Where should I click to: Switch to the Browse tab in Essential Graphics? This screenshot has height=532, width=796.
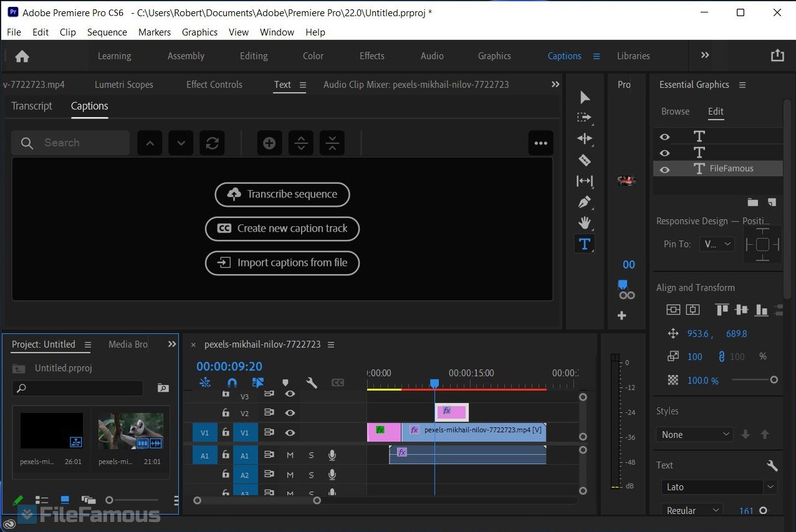point(675,112)
